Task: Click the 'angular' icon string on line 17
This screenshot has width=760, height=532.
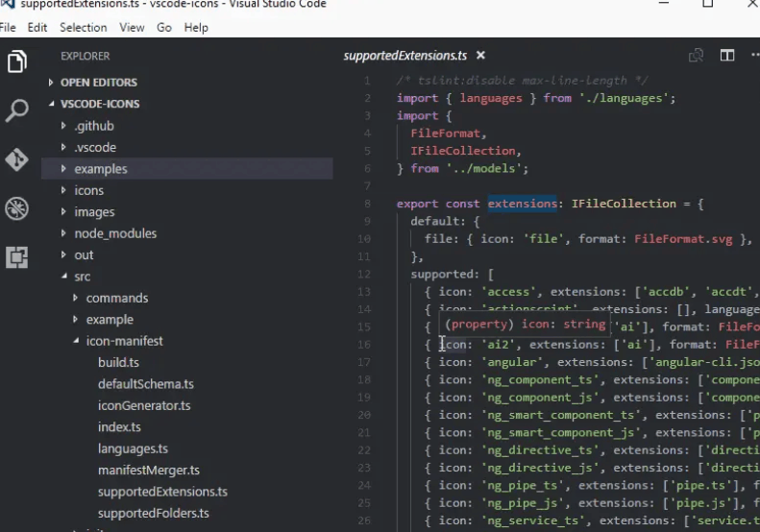Action: 512,362
